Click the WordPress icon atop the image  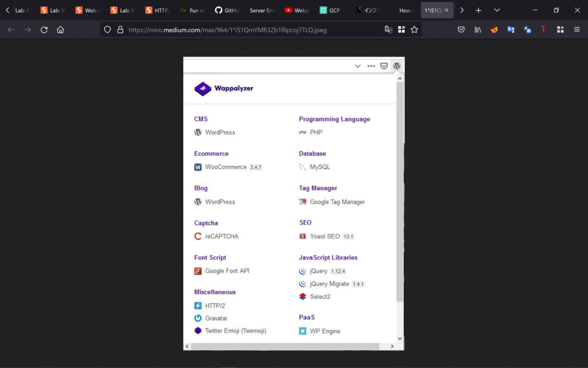pyautogui.click(x=397, y=66)
